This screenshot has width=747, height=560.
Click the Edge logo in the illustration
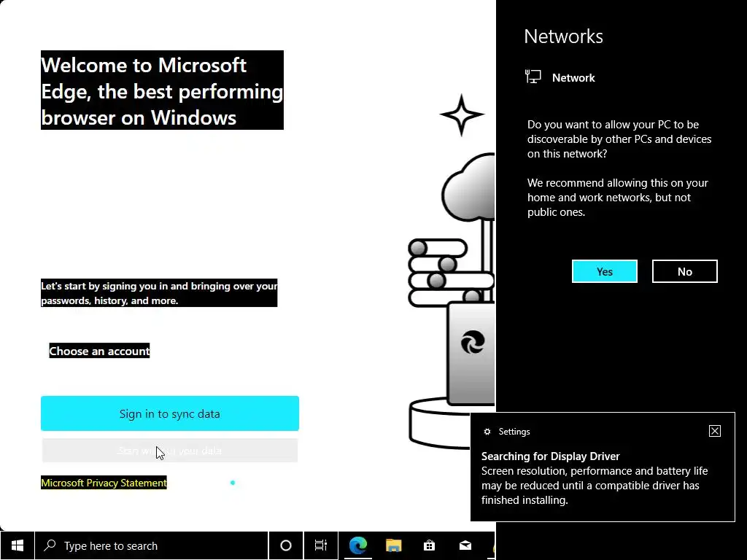tap(473, 342)
